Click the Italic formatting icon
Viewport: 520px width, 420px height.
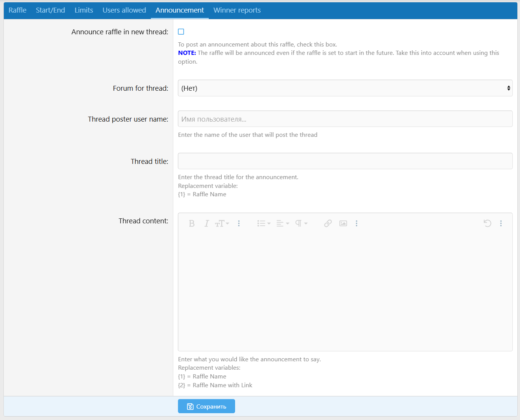206,223
